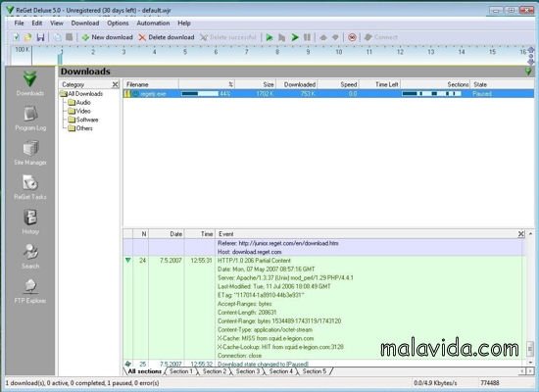
Task: Open the Download menu
Action: (85, 24)
